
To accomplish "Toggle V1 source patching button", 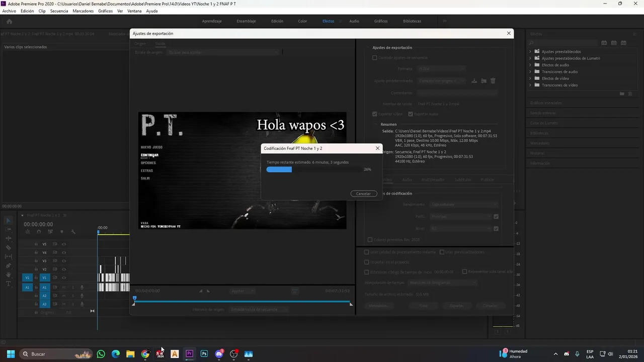I will (x=27, y=278).
